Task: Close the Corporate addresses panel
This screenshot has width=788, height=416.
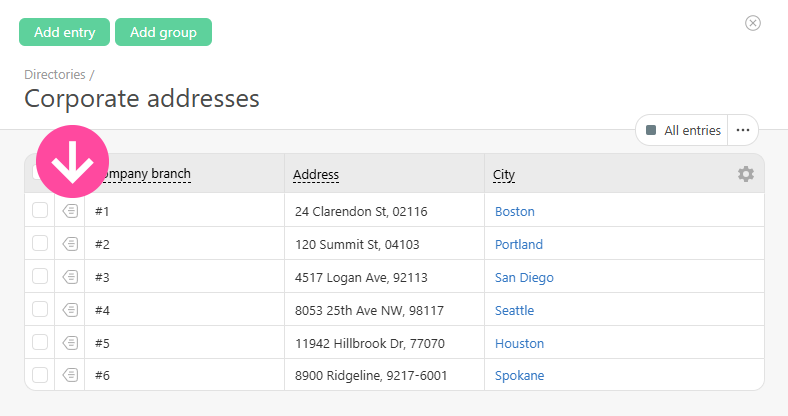Action: click(x=753, y=23)
